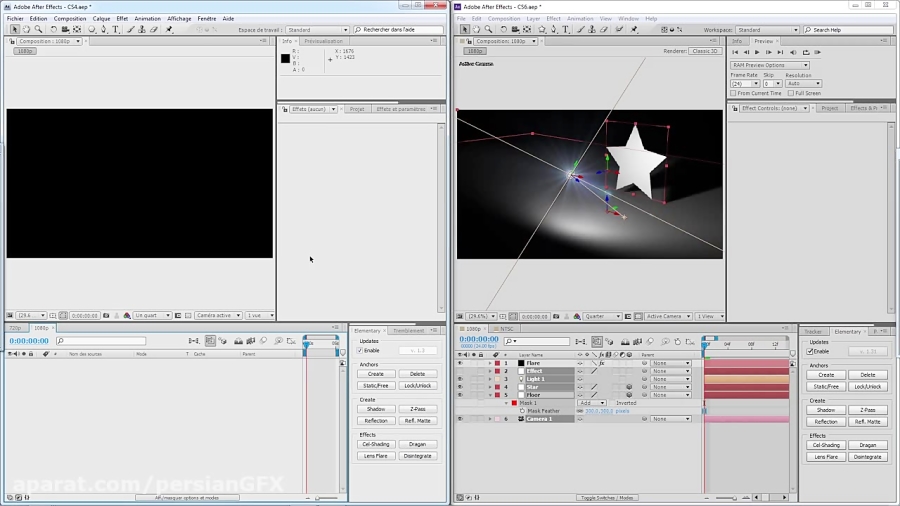
Task: Select the Zoom tool in CS4 toolbar
Action: pyautogui.click(x=38, y=29)
